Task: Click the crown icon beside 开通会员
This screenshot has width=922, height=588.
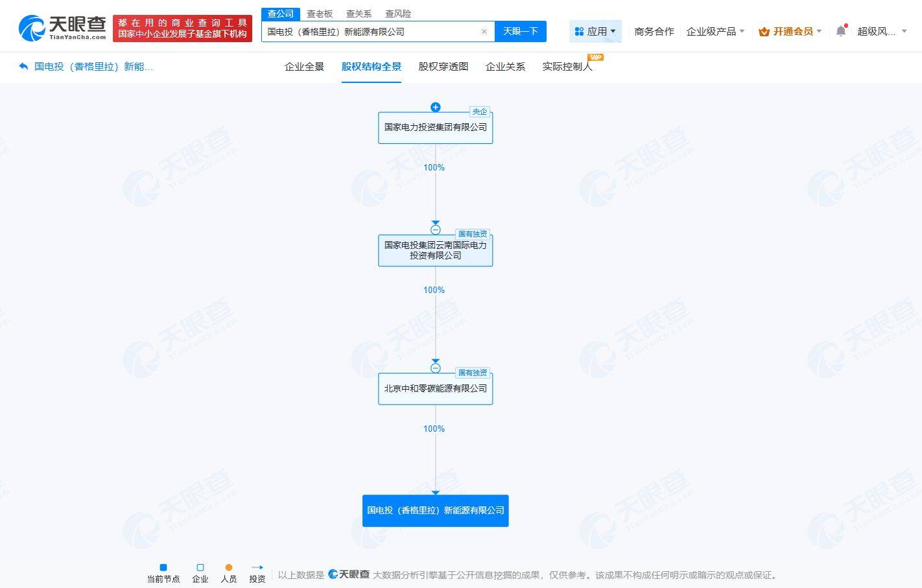Action: tap(764, 31)
